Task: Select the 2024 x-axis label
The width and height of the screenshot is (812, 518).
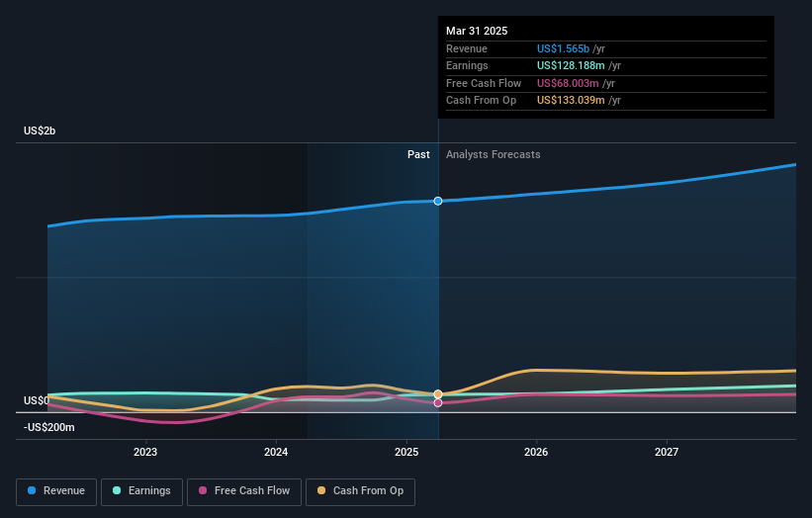Action: (x=276, y=452)
